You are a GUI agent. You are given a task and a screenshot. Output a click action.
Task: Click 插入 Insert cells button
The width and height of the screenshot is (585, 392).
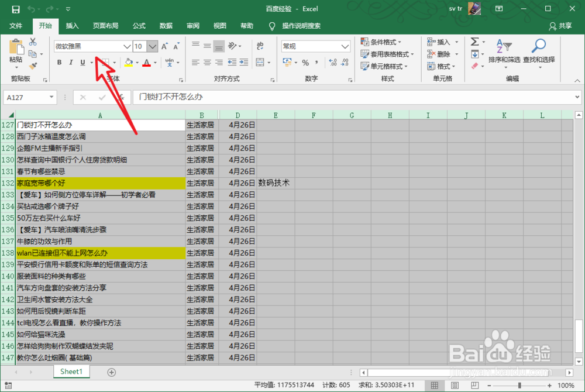coord(439,42)
